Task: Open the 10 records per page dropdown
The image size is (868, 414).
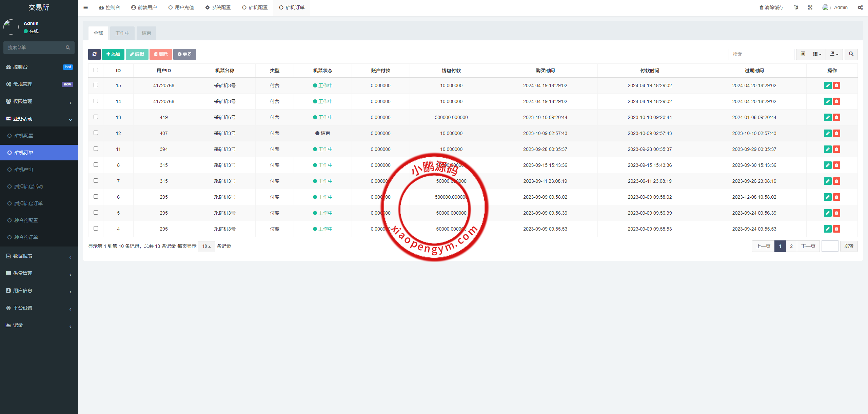Action: click(x=206, y=247)
